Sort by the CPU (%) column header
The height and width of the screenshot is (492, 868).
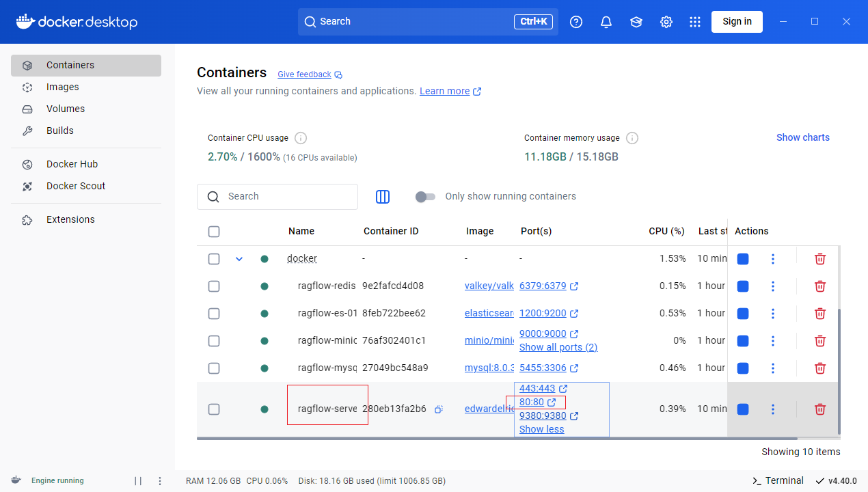coord(666,232)
